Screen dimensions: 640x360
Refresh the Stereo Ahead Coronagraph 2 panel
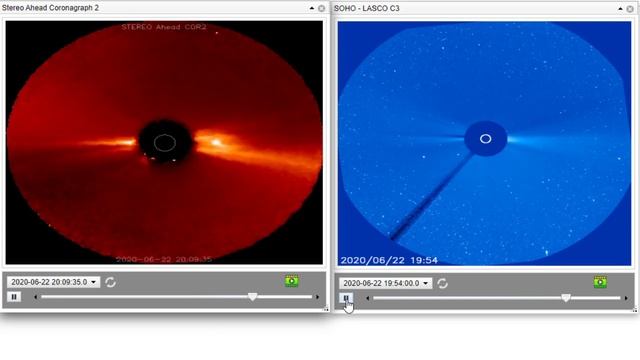click(x=110, y=282)
